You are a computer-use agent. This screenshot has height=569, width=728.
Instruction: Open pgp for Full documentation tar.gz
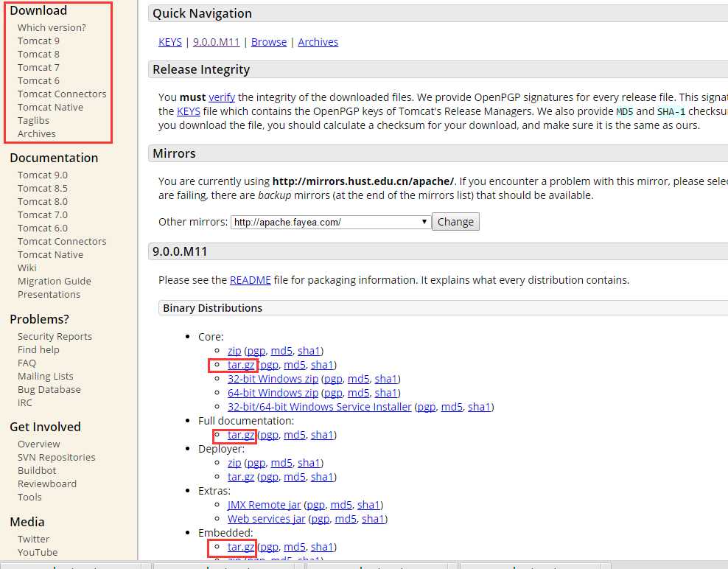click(269, 435)
